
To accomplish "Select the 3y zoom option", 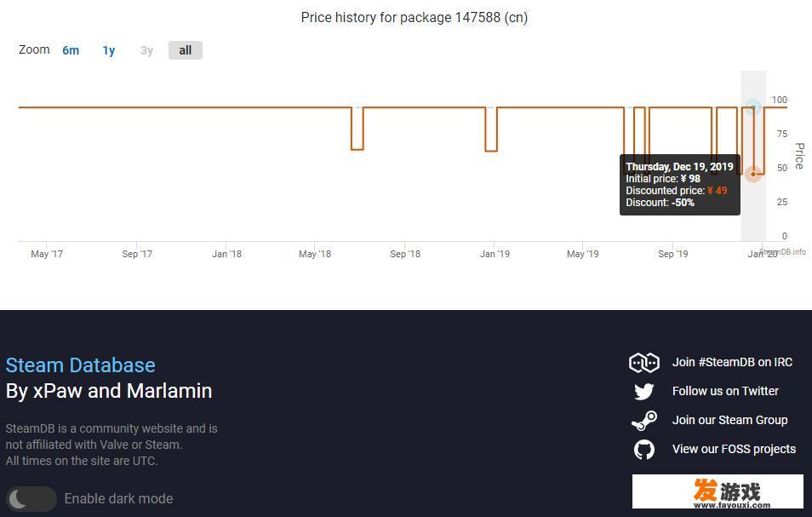I will pyautogui.click(x=146, y=50).
